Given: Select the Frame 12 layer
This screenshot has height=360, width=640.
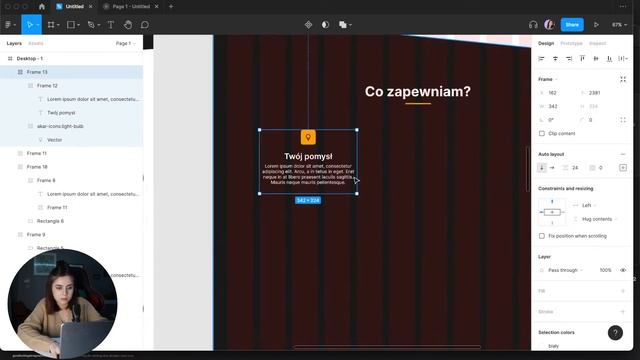Looking at the screenshot, I should (x=71, y=86).
